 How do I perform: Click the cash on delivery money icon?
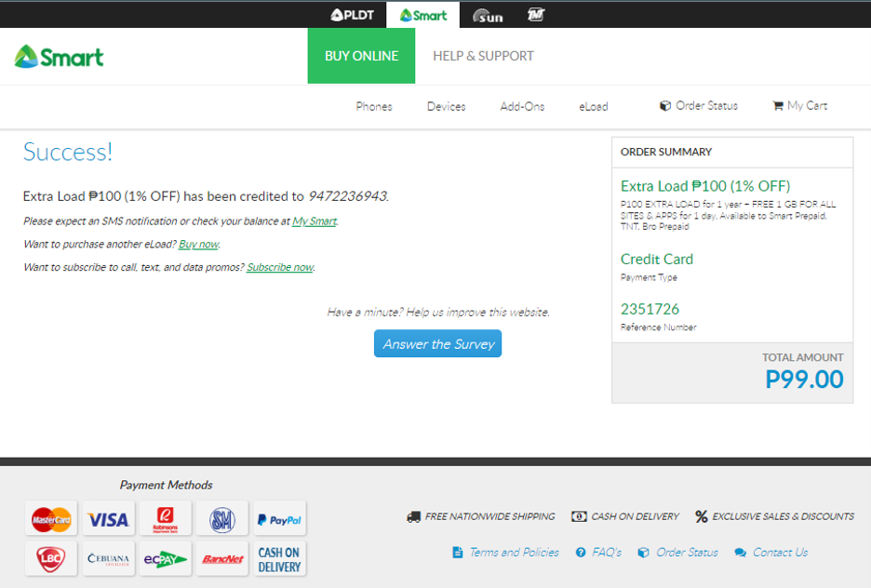click(579, 516)
